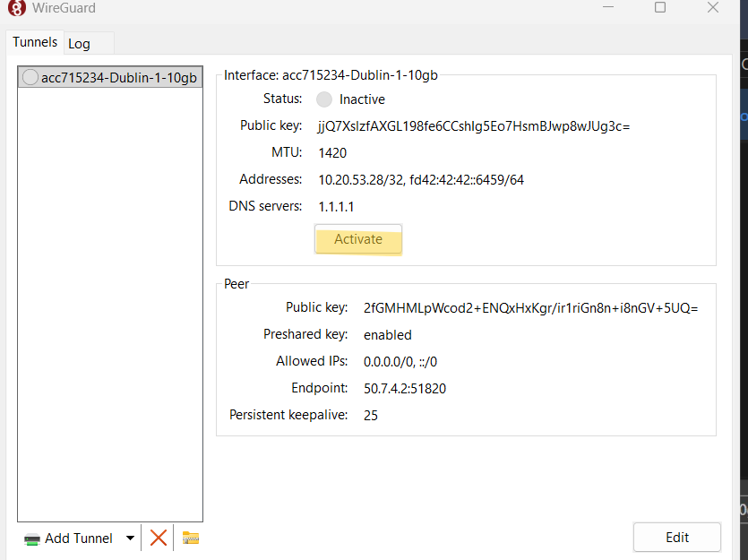748x560 pixels.
Task: Click Endpoint value 50.7.4.2:51820
Action: tap(405, 389)
